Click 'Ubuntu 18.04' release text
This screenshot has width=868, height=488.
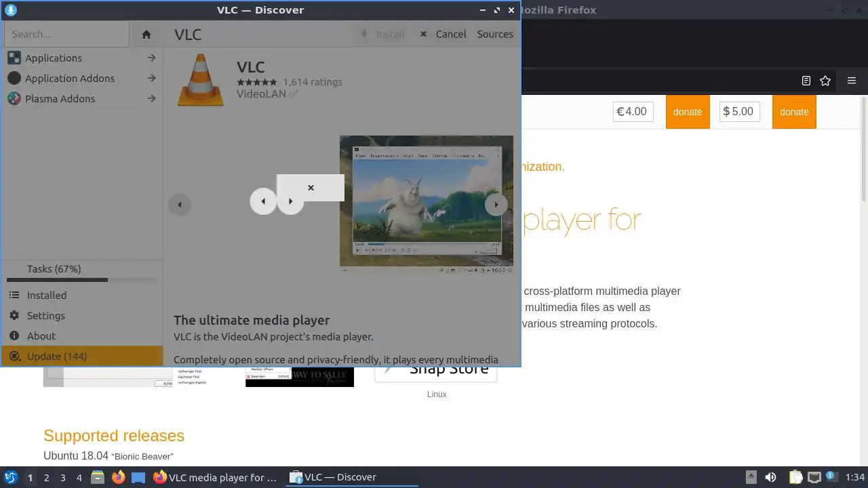76,456
